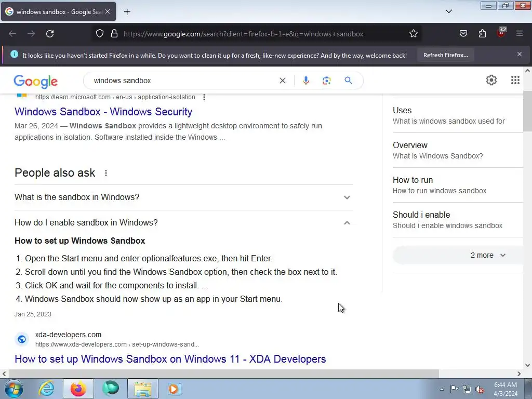The width and height of the screenshot is (532, 399).
Task: Open Google quick settings gear
Action: coord(491,80)
